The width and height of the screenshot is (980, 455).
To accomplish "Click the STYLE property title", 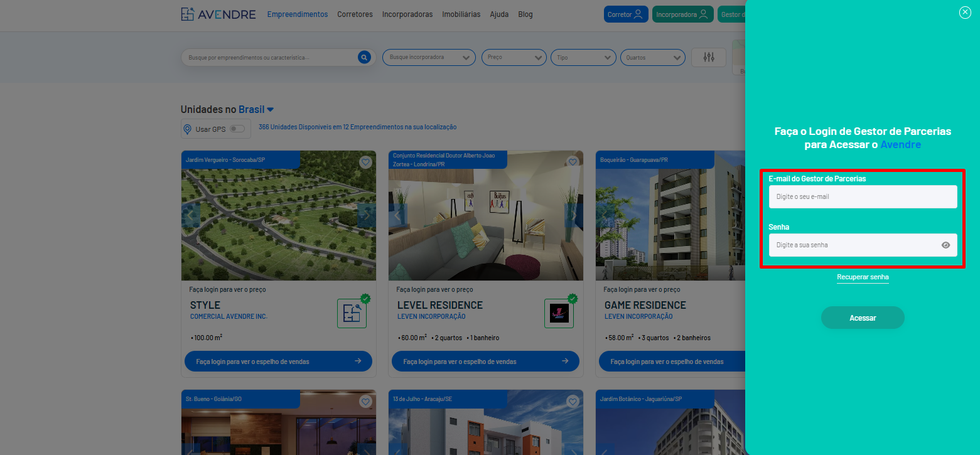I will tap(205, 305).
